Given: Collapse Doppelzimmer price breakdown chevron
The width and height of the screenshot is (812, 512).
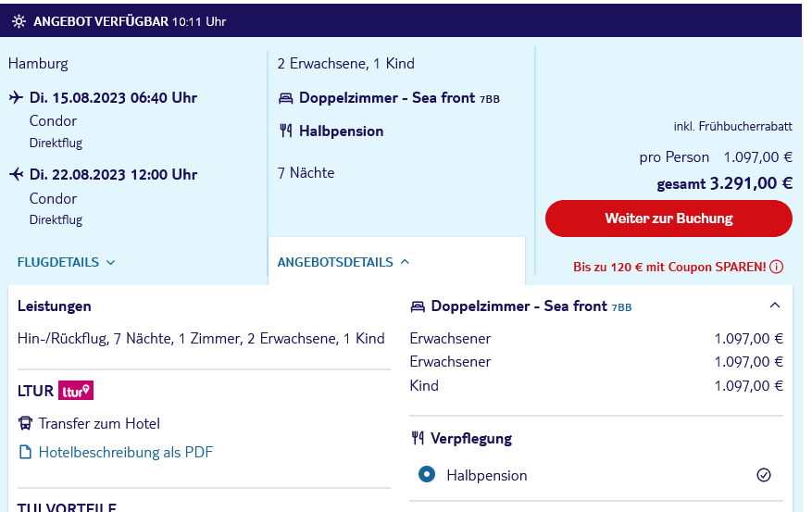Looking at the screenshot, I should pos(775,305).
